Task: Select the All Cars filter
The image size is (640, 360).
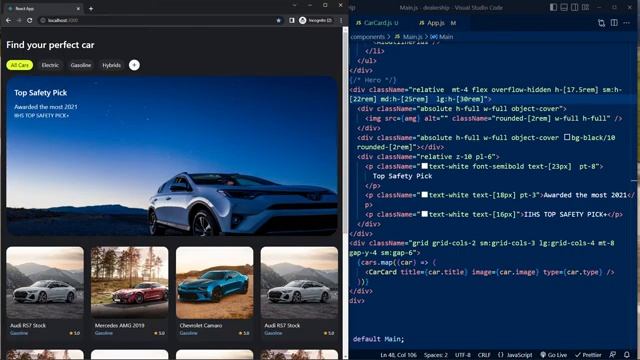Action: pos(20,65)
